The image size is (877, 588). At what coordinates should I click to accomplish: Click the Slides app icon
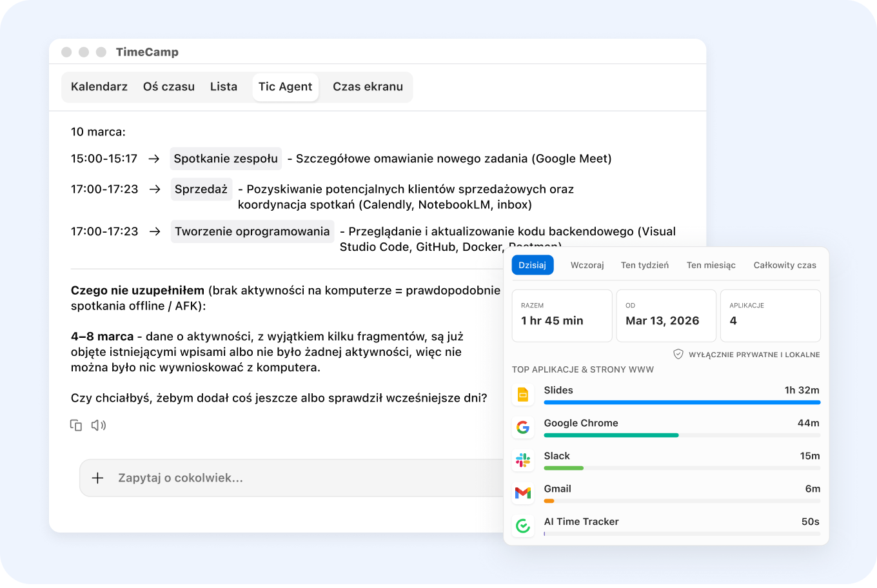click(x=523, y=395)
